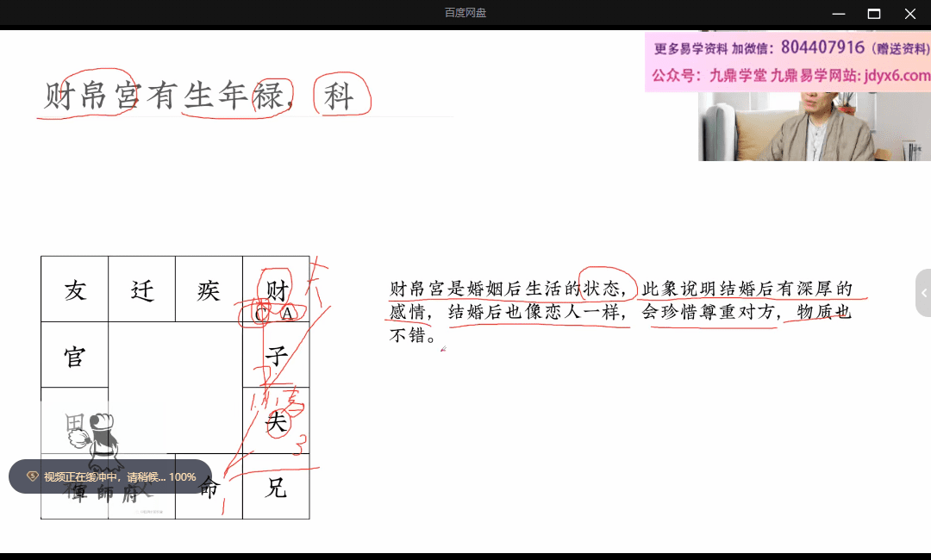Viewport: 931px width, 560px height.
Task: Click the 百度网盘 title in title bar
Action: click(465, 13)
